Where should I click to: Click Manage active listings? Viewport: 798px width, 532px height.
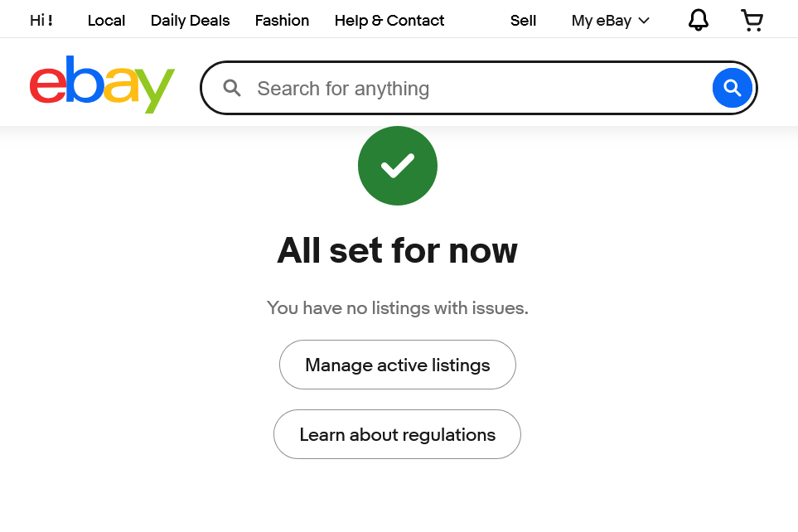[x=397, y=365]
